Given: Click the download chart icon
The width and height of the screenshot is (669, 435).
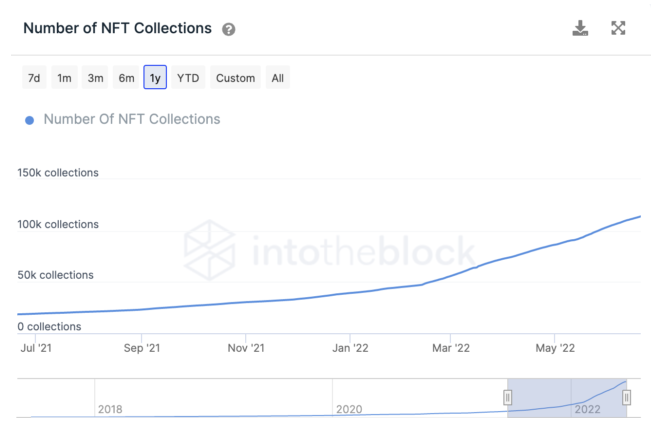Looking at the screenshot, I should 580,28.
